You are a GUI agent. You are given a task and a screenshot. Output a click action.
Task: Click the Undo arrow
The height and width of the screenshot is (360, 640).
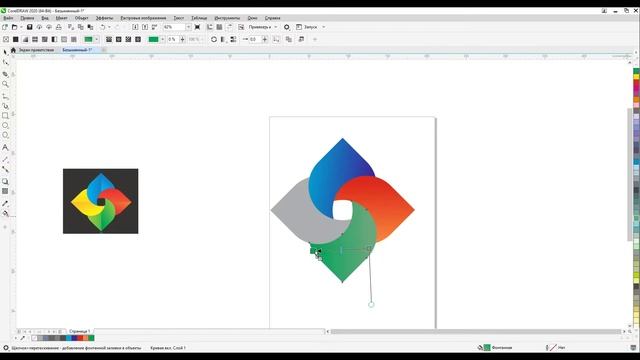pos(102,27)
